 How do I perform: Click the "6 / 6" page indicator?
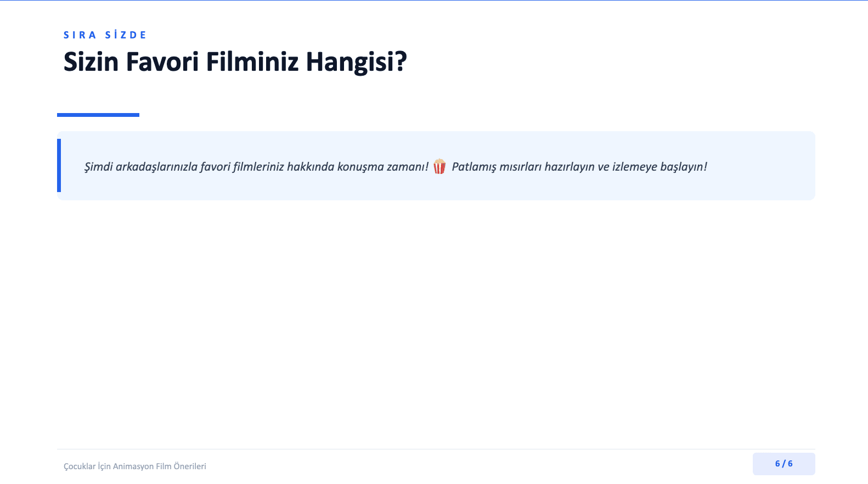784,464
